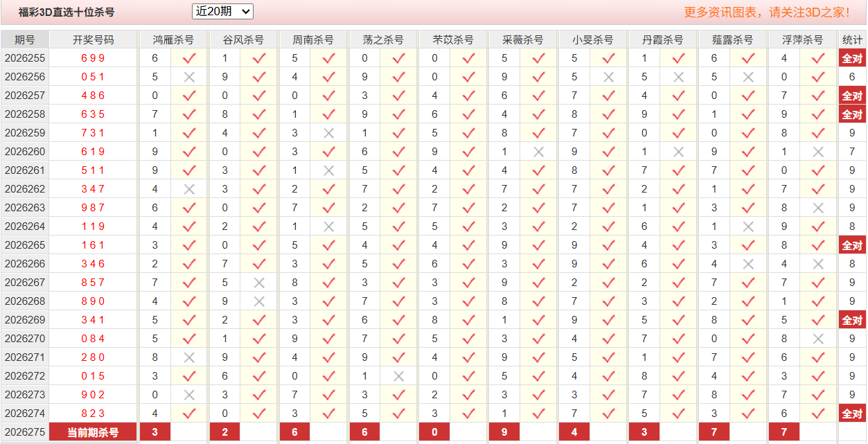Follow the 更多资讯图表，请关注3D之家 link
This screenshot has width=868, height=444.
pyautogui.click(x=767, y=12)
